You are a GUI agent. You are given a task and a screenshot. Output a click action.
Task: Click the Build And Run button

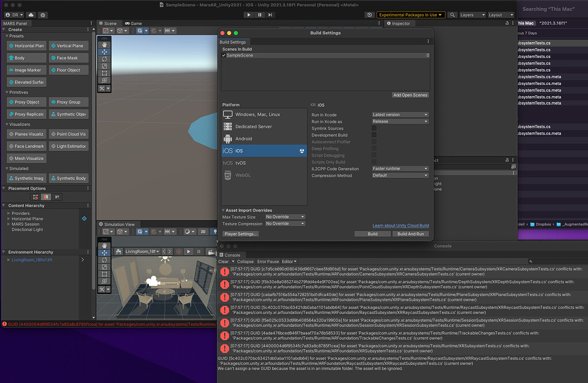pyautogui.click(x=412, y=233)
